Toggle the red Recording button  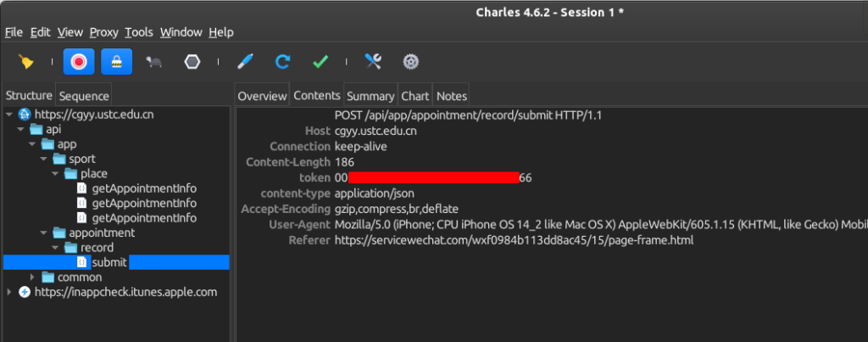tap(79, 62)
